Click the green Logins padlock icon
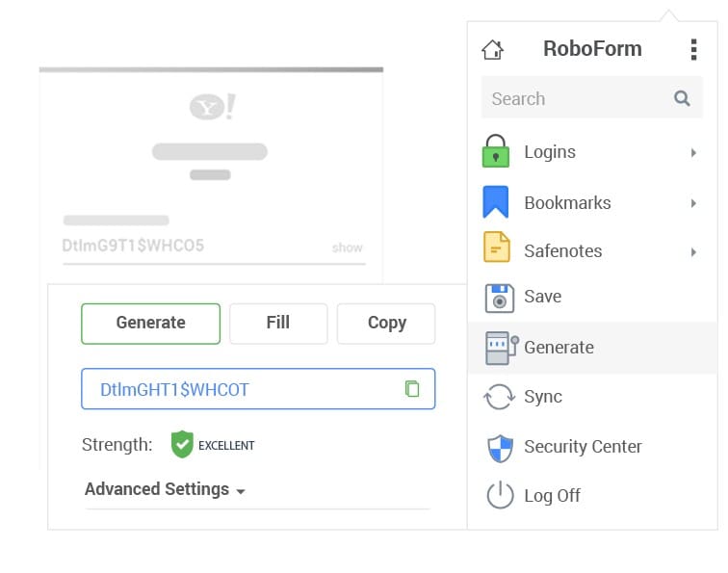The height and width of the screenshot is (573, 728). [495, 151]
